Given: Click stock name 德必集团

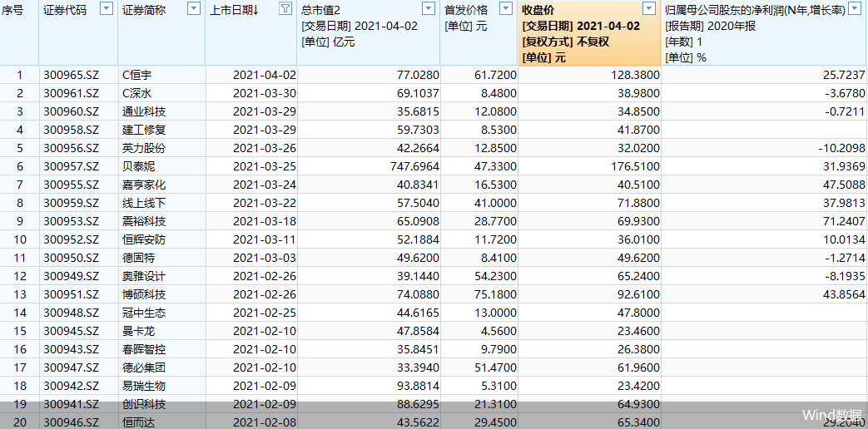Looking at the screenshot, I should pyautogui.click(x=144, y=367).
